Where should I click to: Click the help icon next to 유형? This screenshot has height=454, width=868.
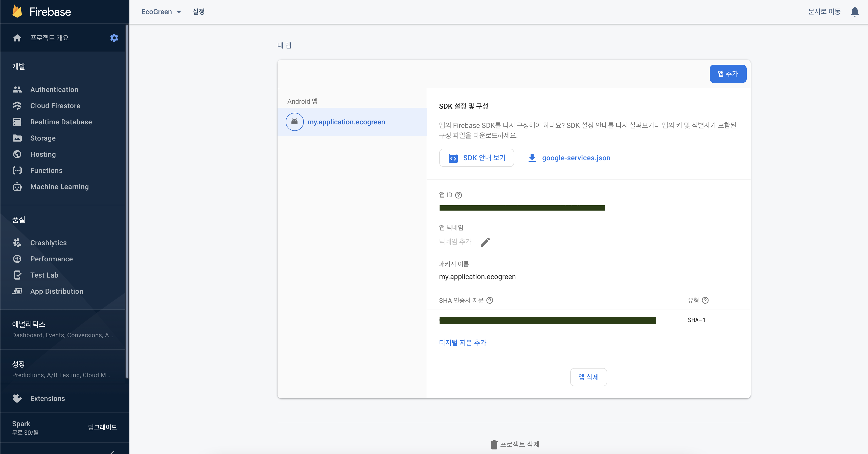pos(705,300)
